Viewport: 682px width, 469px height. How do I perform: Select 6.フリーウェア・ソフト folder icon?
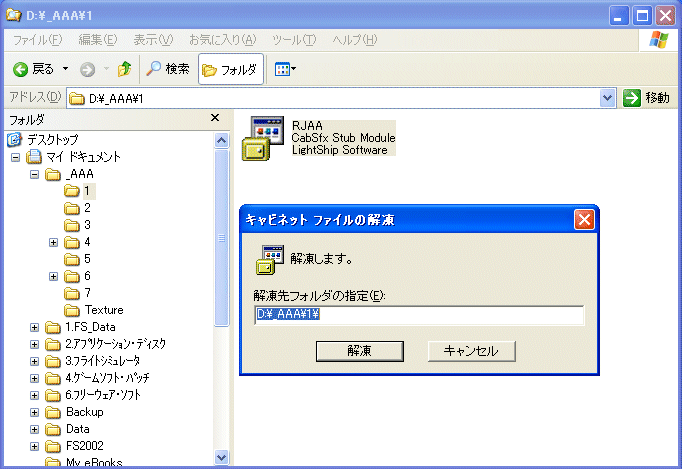tap(53, 395)
